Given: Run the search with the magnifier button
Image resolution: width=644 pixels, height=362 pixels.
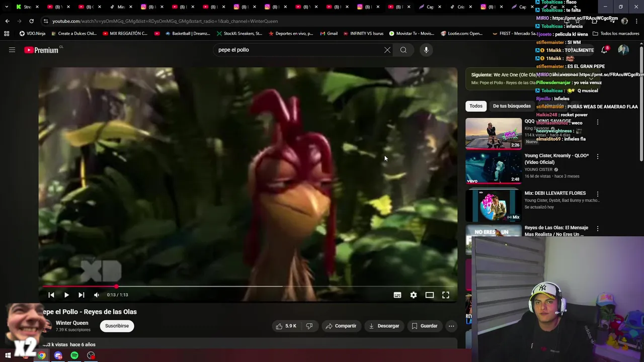Looking at the screenshot, I should pos(403,50).
